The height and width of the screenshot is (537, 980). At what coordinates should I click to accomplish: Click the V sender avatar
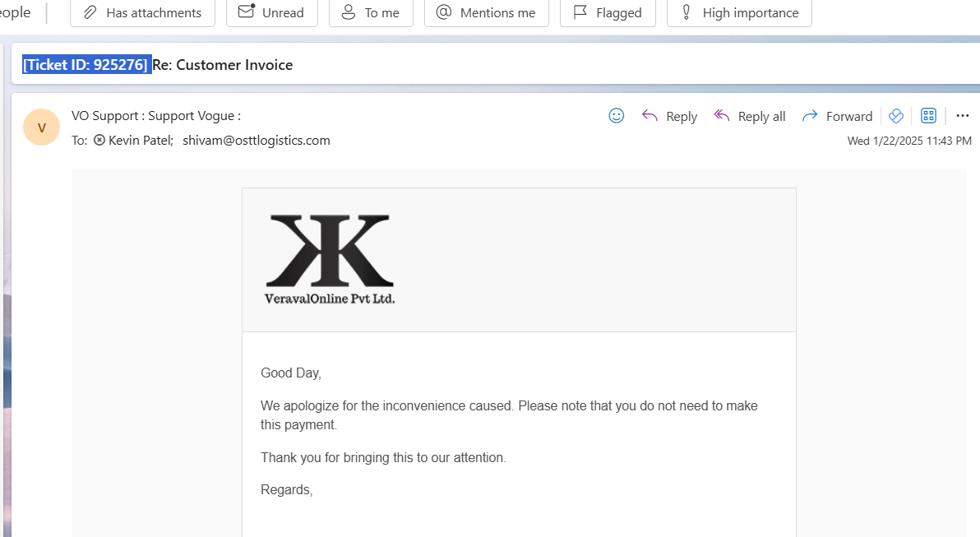(x=41, y=127)
